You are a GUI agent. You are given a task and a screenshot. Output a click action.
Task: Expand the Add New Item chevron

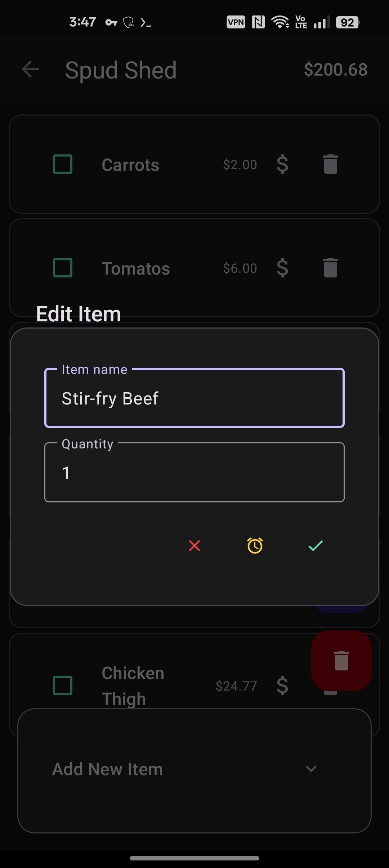311,769
